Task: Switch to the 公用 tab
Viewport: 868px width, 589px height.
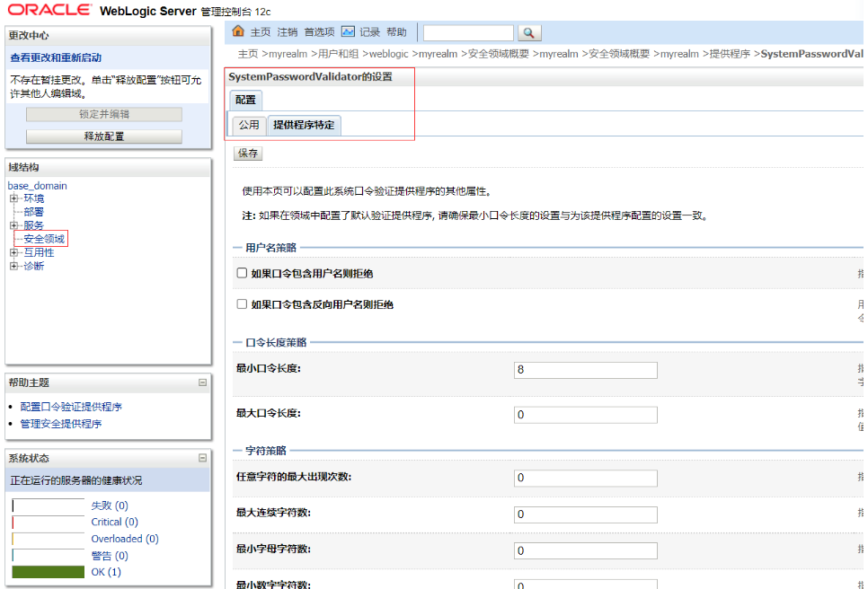Action: coord(249,125)
